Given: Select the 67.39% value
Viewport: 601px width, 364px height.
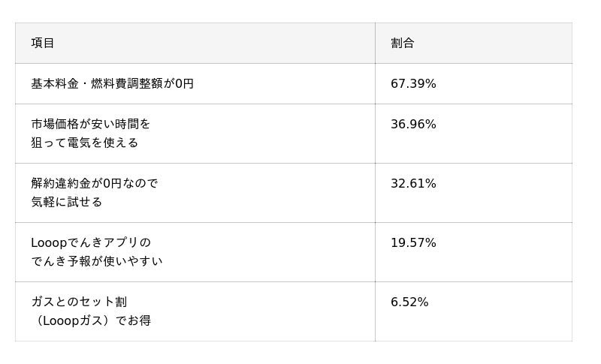Looking at the screenshot, I should (413, 83).
